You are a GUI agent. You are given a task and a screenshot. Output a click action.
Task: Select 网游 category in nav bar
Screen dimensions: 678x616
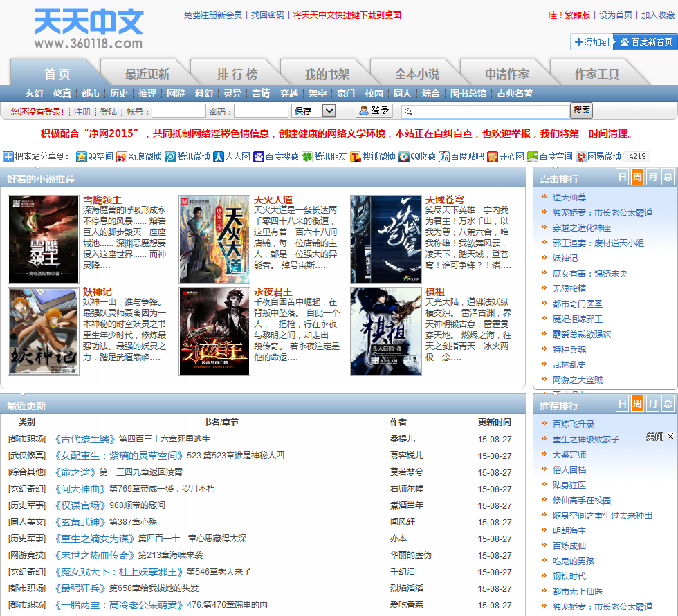tap(176, 93)
